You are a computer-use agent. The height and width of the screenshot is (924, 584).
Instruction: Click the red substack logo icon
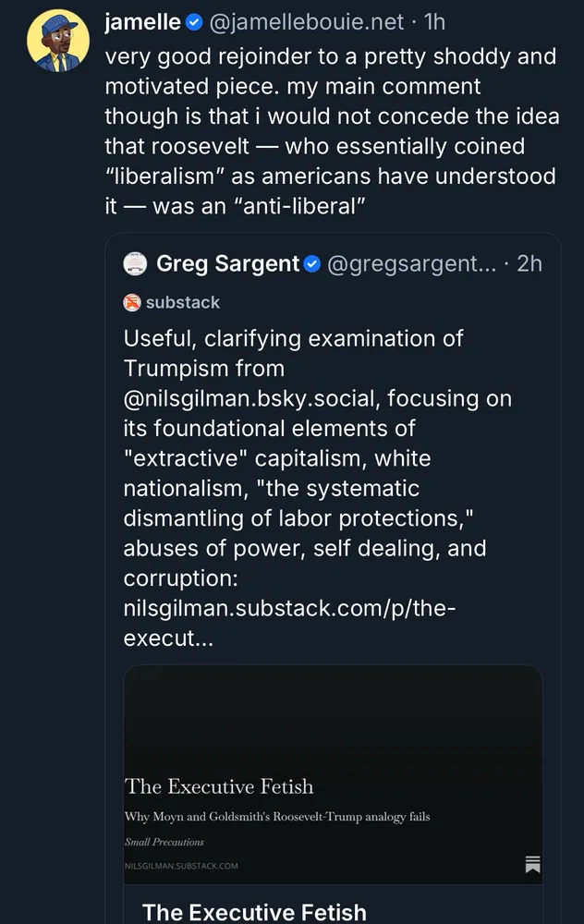[132, 302]
